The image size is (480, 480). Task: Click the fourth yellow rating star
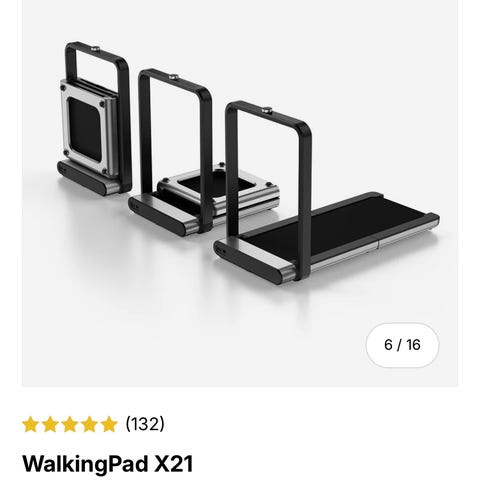coord(89,424)
